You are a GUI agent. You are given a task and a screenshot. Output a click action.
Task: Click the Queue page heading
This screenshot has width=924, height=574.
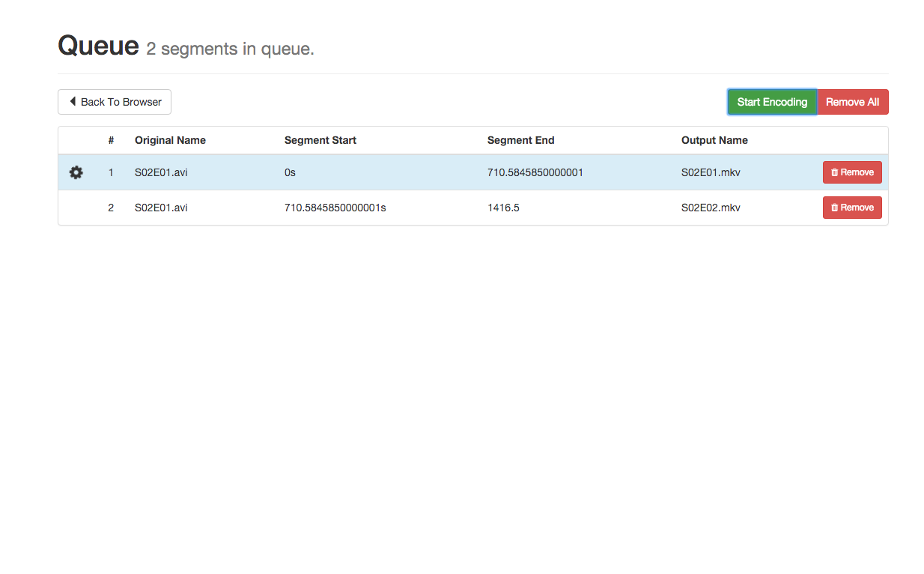(x=98, y=45)
